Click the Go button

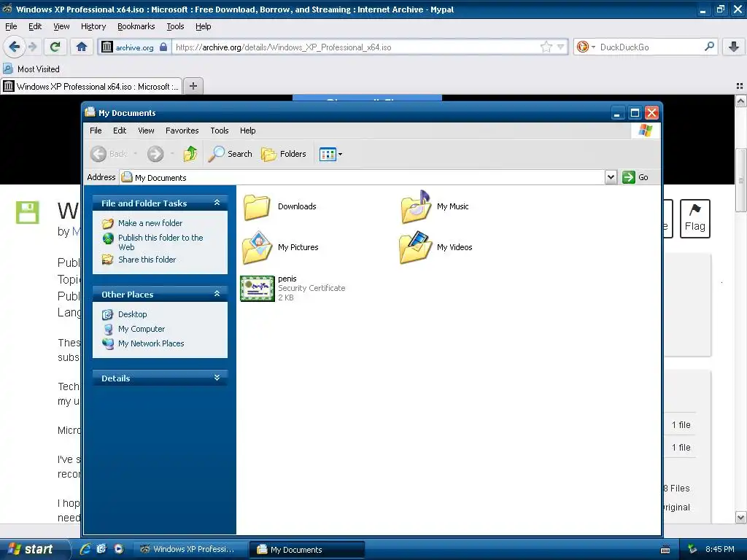[635, 177]
